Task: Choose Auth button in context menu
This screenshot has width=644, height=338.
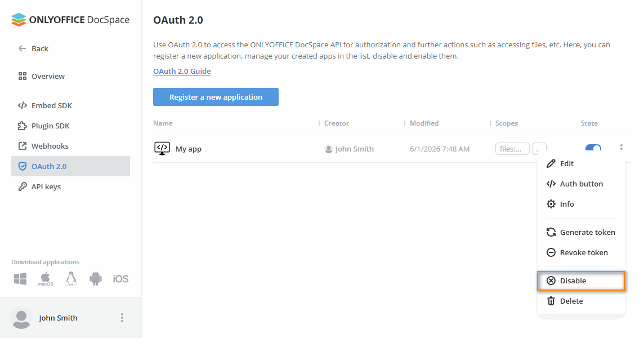Action: pyautogui.click(x=581, y=184)
